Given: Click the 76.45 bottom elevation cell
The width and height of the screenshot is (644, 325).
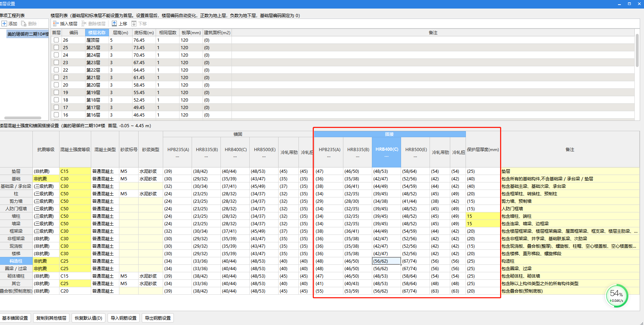Looking at the screenshot, I should tap(144, 40).
